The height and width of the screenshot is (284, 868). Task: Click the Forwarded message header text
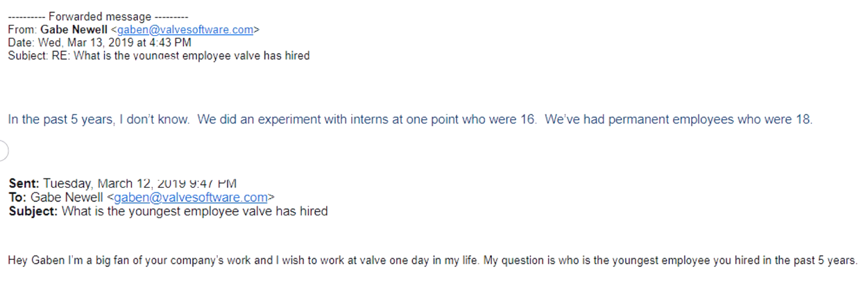97,16
